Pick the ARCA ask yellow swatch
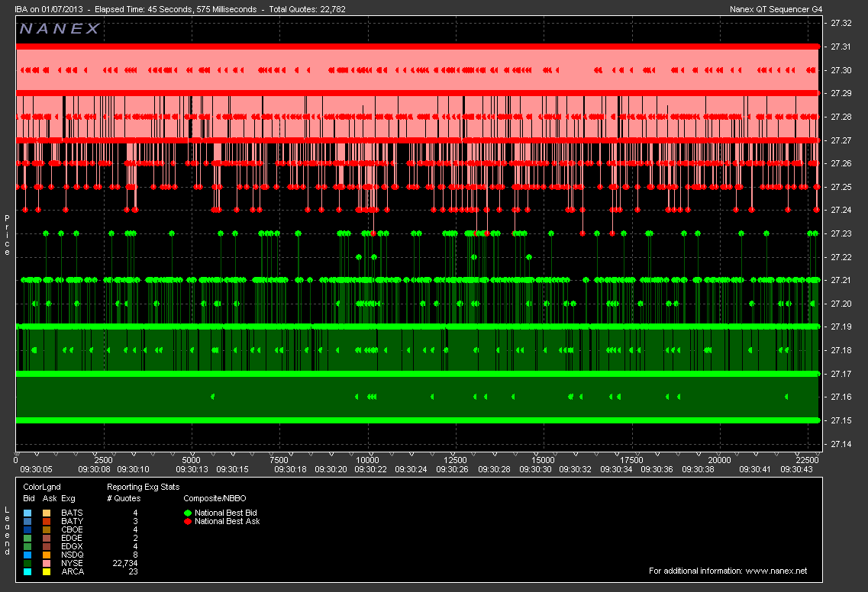 tap(47, 571)
